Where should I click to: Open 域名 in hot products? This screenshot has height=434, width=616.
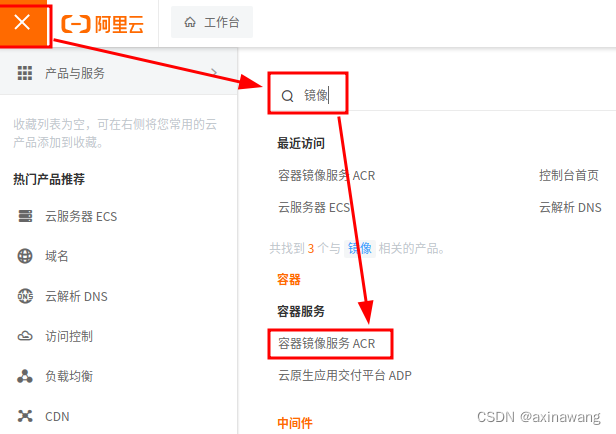(57, 256)
